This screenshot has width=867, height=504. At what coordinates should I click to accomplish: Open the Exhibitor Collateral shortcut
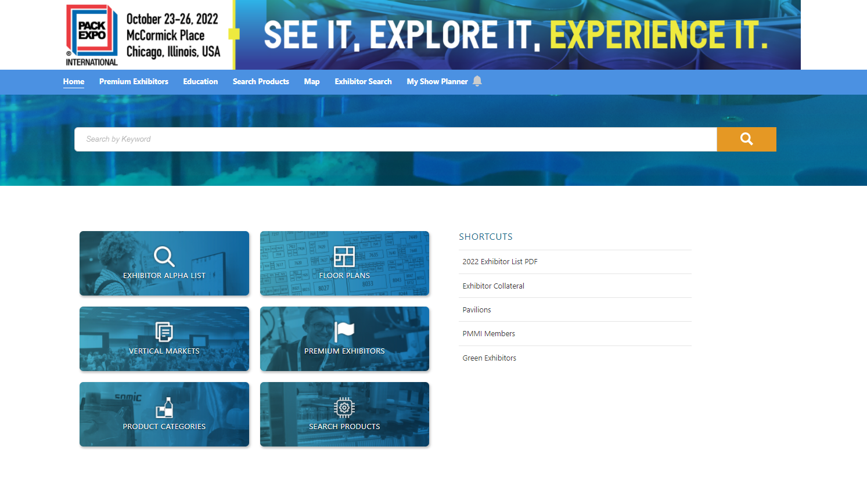click(493, 286)
